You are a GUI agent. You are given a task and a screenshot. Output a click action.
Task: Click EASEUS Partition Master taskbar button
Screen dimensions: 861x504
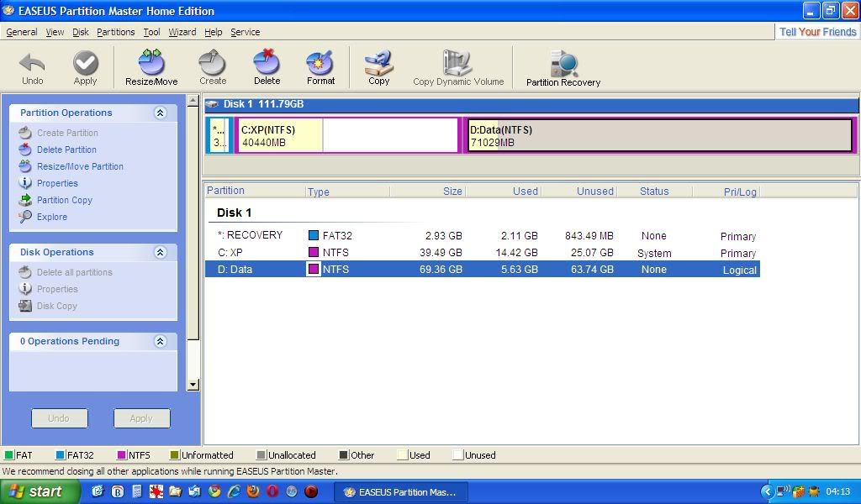pyautogui.click(x=401, y=492)
